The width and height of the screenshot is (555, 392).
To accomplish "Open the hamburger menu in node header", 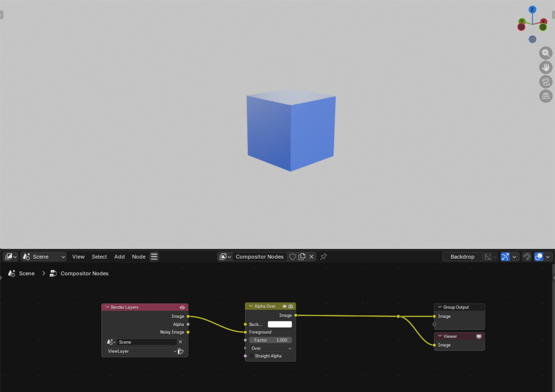I will (154, 257).
